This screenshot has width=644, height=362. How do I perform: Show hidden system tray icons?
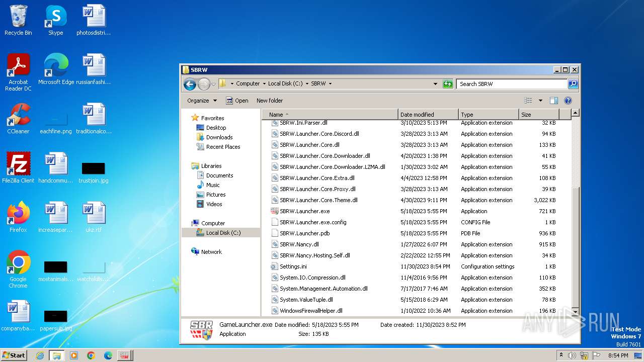(561, 355)
